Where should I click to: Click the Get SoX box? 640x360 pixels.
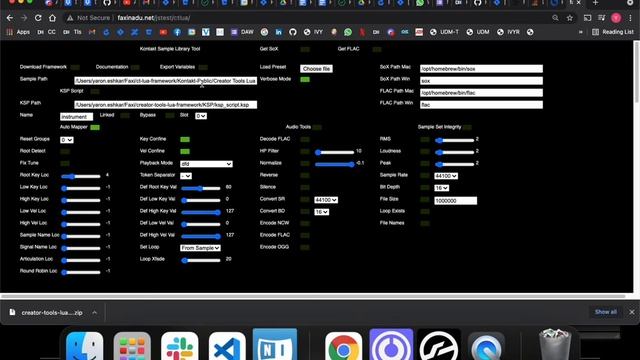305,49
